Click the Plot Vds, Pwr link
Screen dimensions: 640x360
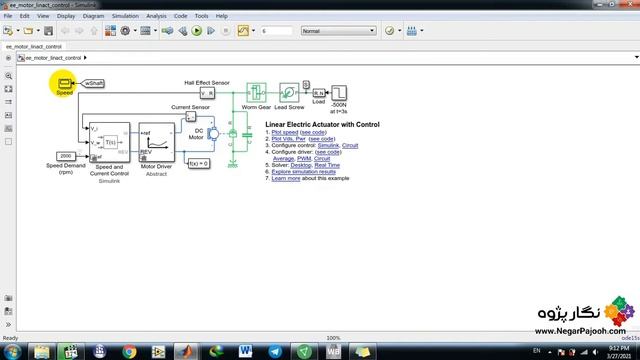(289, 139)
